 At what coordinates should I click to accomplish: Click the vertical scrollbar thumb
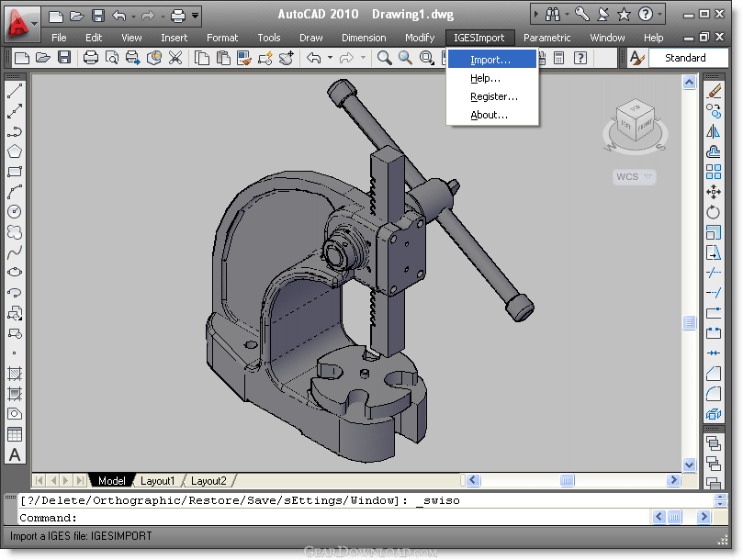690,322
